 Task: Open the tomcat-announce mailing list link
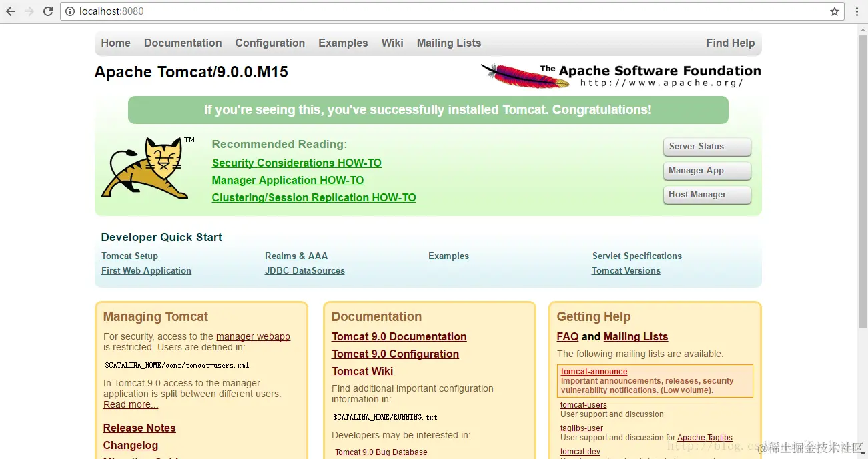594,372
